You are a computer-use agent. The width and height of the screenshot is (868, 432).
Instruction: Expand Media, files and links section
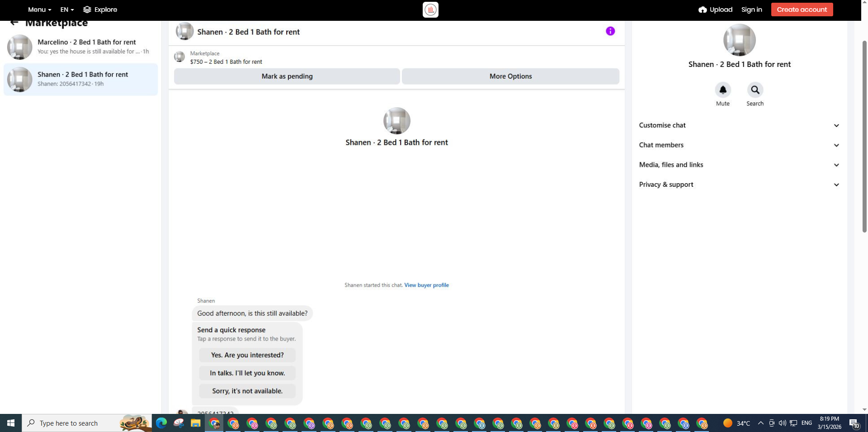coord(740,165)
